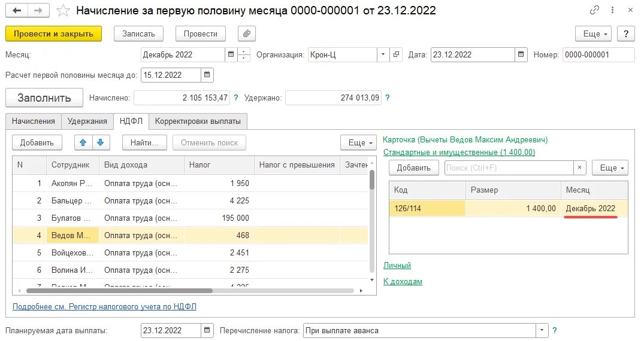Viewport: 644px width, 341px height.
Task: Open the Еще menu above NDFL table
Action: (x=358, y=142)
